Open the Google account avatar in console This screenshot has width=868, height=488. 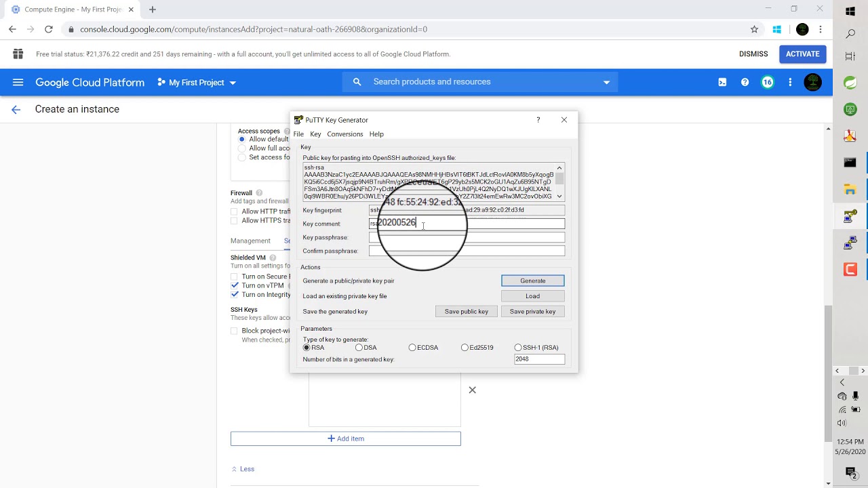(x=812, y=82)
